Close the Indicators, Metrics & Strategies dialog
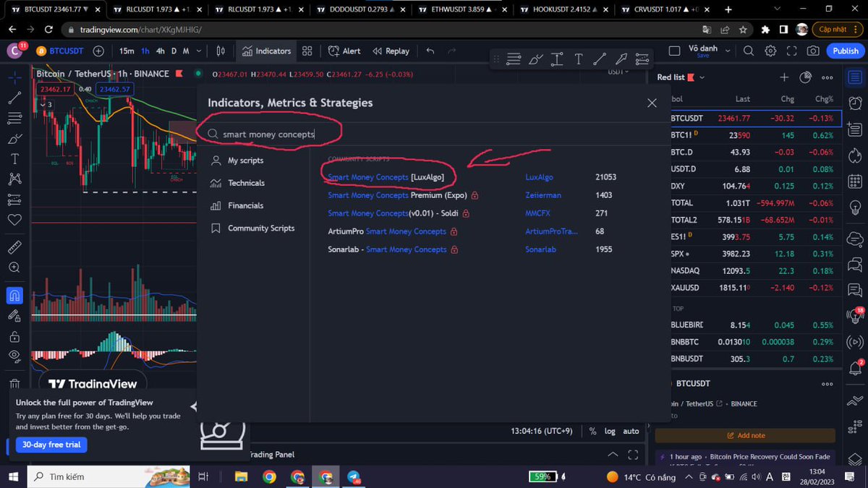 [652, 103]
